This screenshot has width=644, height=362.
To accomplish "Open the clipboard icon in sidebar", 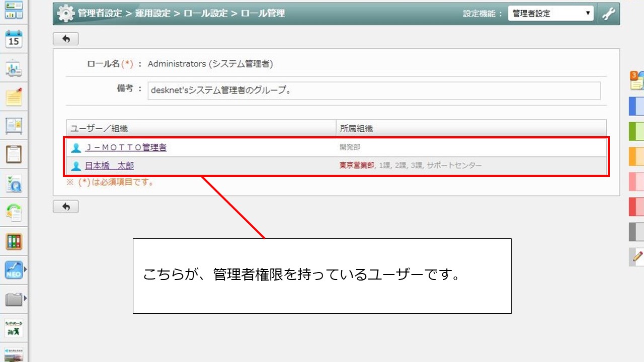I will point(14,154).
